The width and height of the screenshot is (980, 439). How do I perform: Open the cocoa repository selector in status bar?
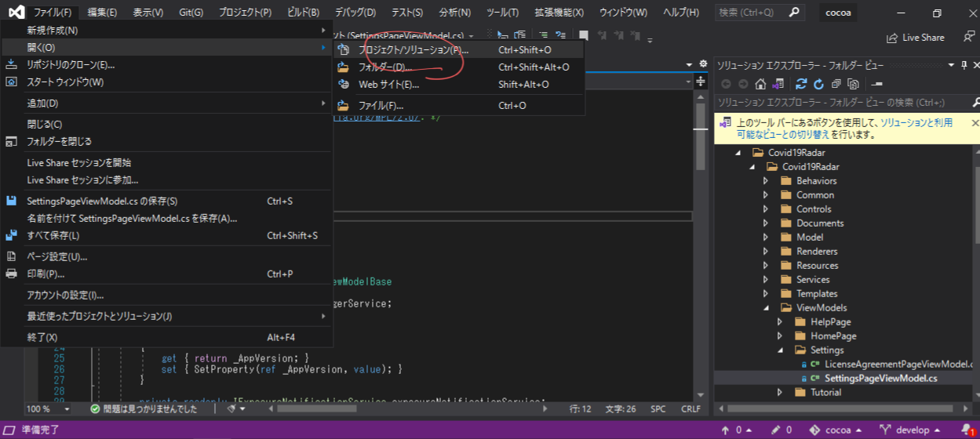click(x=836, y=430)
